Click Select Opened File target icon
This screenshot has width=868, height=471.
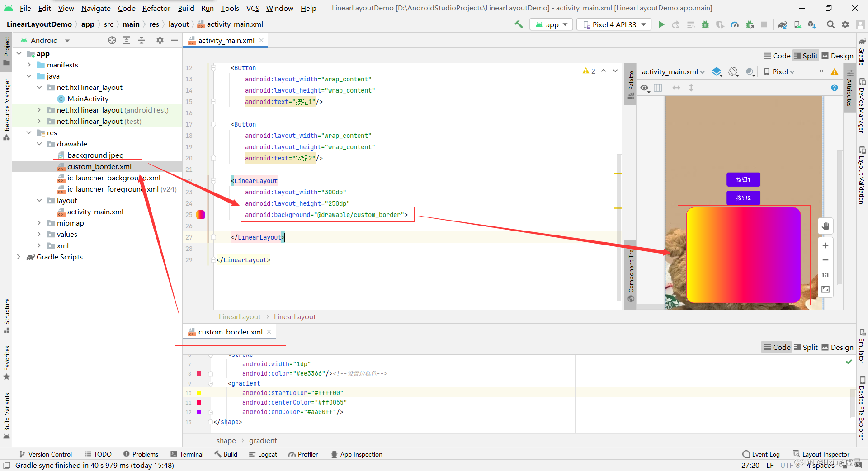pyautogui.click(x=112, y=40)
